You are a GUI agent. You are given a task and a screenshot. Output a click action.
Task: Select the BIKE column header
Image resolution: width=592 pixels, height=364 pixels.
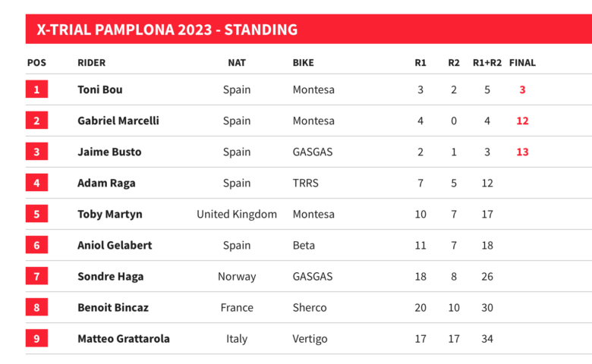coord(303,63)
